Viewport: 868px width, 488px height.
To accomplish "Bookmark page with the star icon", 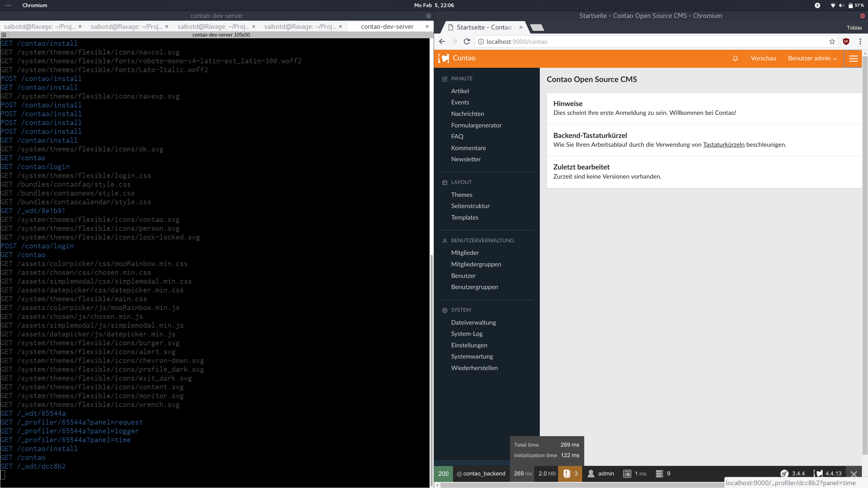I will point(832,41).
